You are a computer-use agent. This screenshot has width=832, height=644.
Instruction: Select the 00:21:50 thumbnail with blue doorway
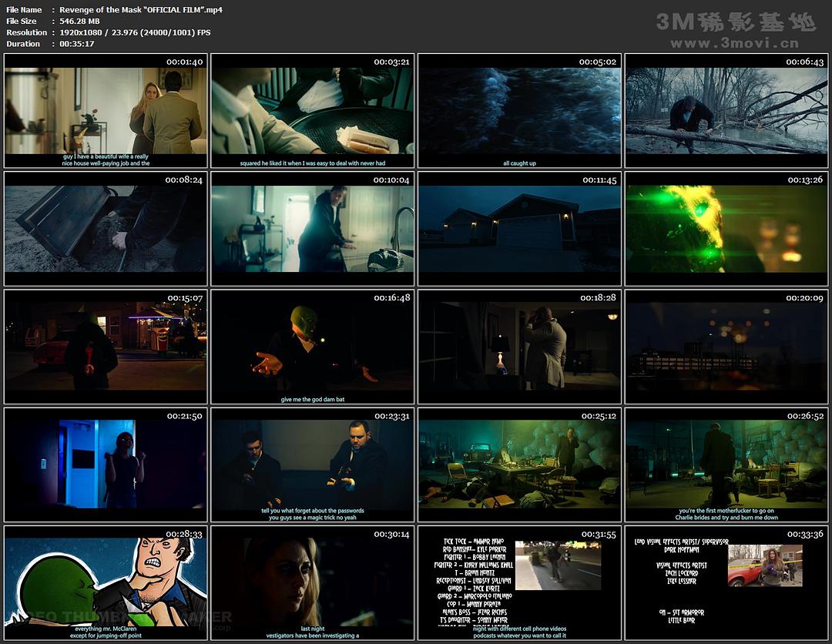[x=106, y=465]
